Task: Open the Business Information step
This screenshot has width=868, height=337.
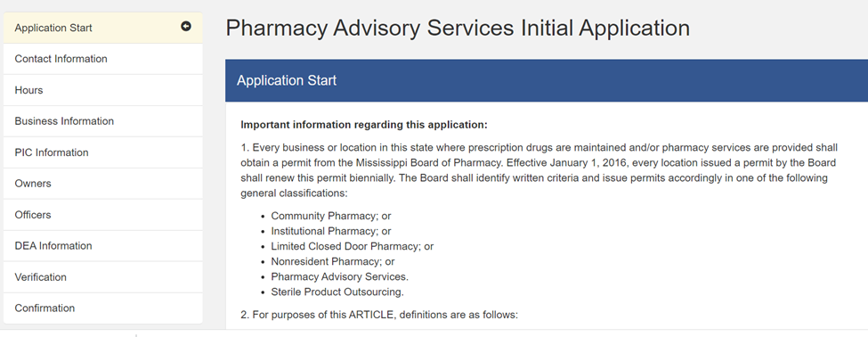Action: [x=103, y=121]
